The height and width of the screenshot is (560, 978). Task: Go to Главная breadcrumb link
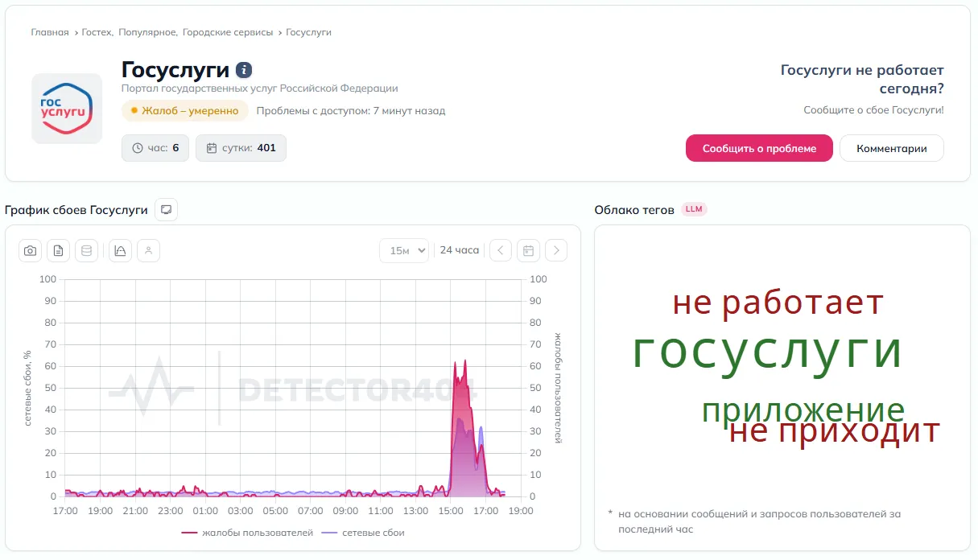[x=50, y=32]
